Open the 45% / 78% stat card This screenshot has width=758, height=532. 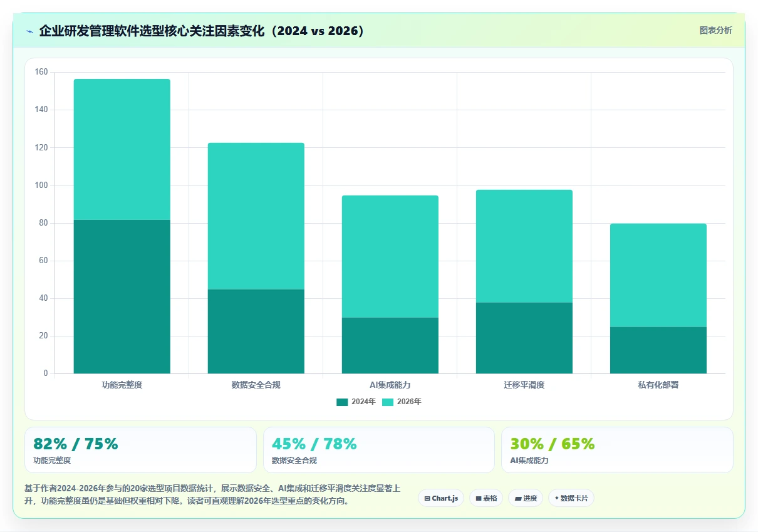[379, 450]
